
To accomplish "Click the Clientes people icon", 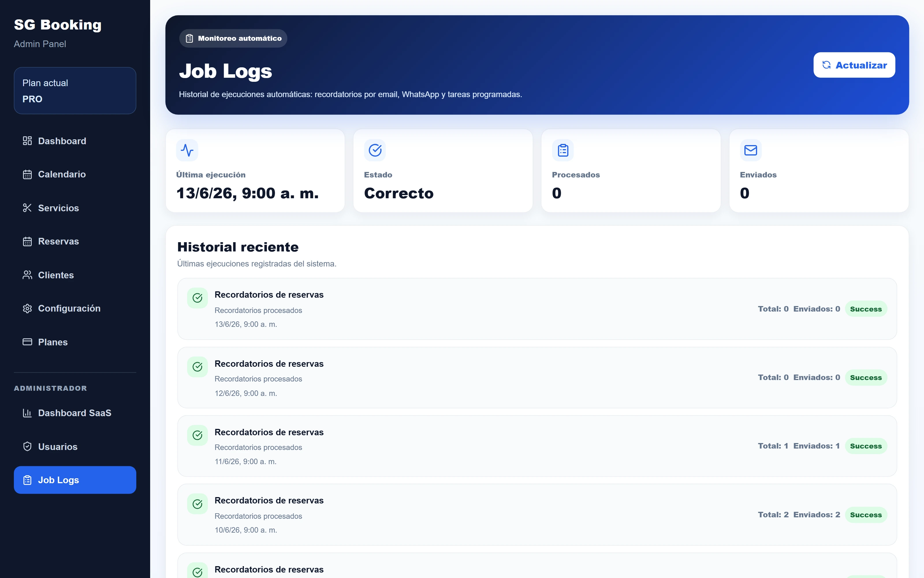I will point(27,275).
